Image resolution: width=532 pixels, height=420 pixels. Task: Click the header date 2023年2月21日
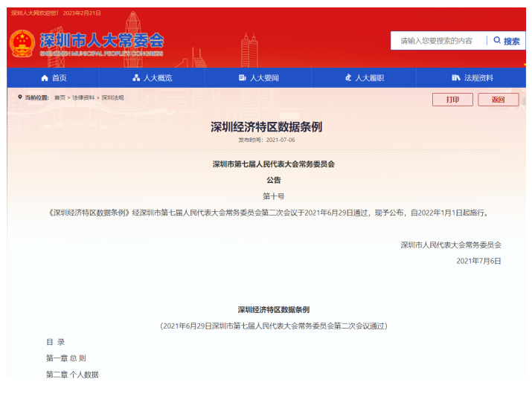pos(82,13)
